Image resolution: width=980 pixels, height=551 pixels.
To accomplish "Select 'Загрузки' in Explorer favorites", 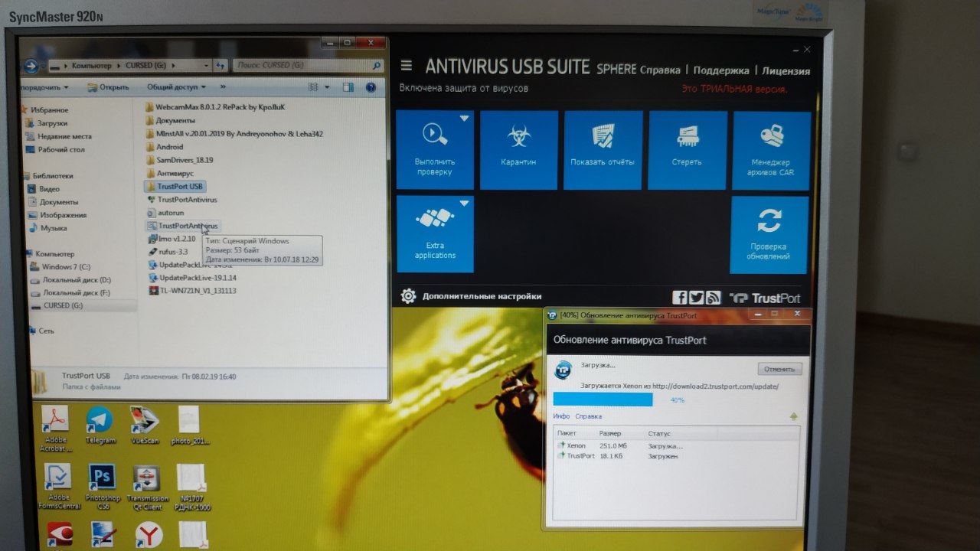I will pos(47,123).
